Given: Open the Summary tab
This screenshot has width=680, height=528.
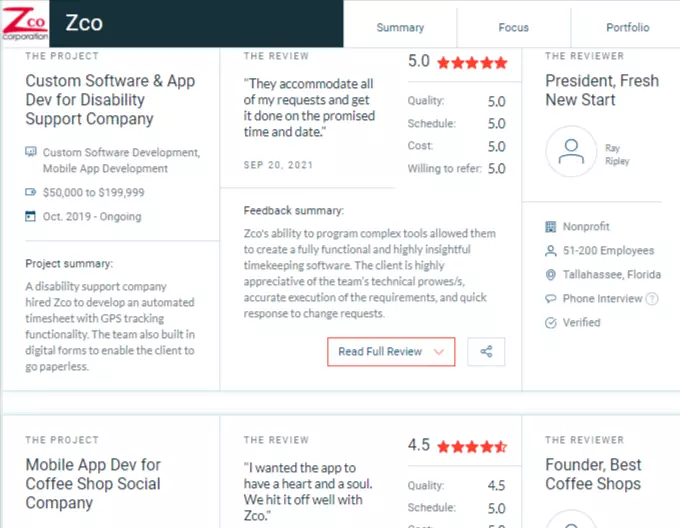Looking at the screenshot, I should click(x=400, y=27).
